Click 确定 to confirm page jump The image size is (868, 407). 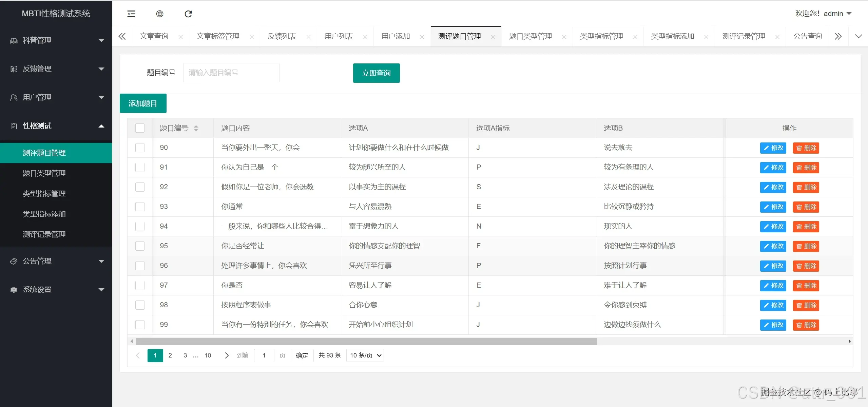tap(302, 355)
